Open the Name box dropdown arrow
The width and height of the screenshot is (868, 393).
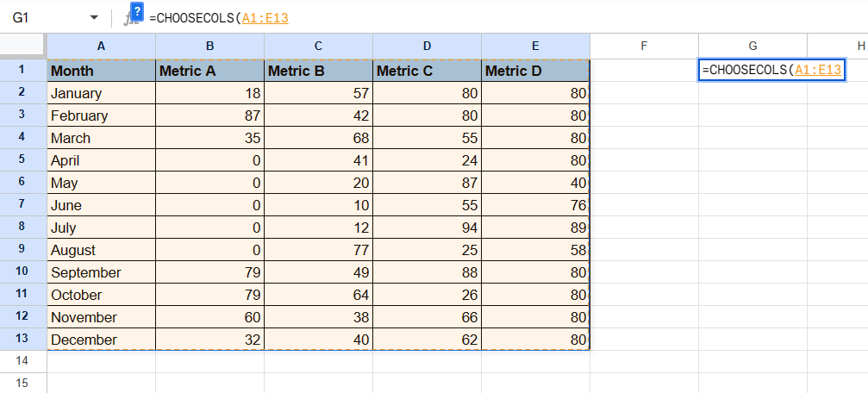pos(93,18)
